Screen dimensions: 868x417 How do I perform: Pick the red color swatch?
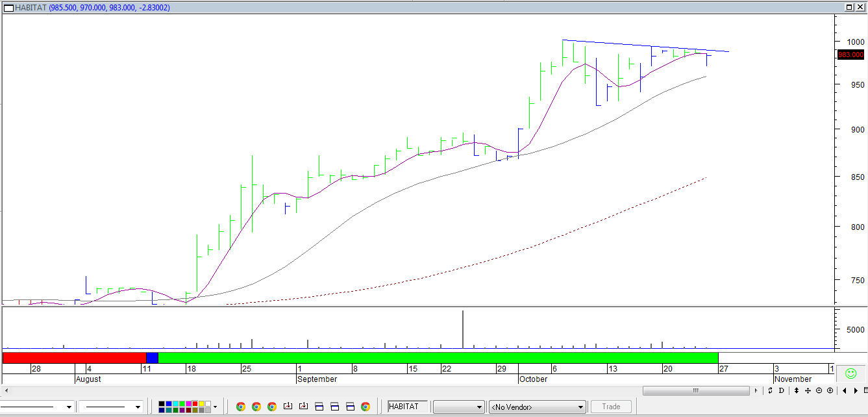pos(195,403)
